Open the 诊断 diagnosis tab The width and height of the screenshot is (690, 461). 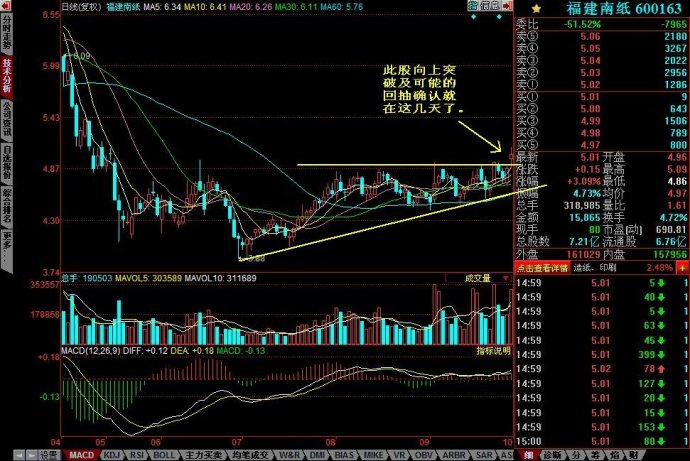(552, 455)
